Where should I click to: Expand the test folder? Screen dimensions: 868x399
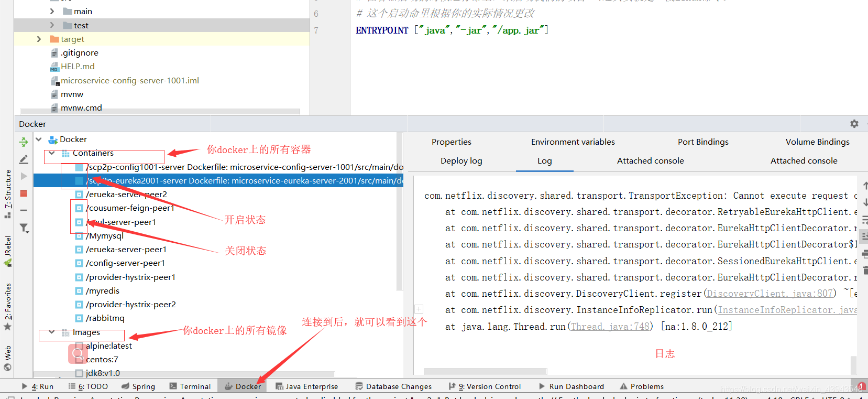pos(52,25)
